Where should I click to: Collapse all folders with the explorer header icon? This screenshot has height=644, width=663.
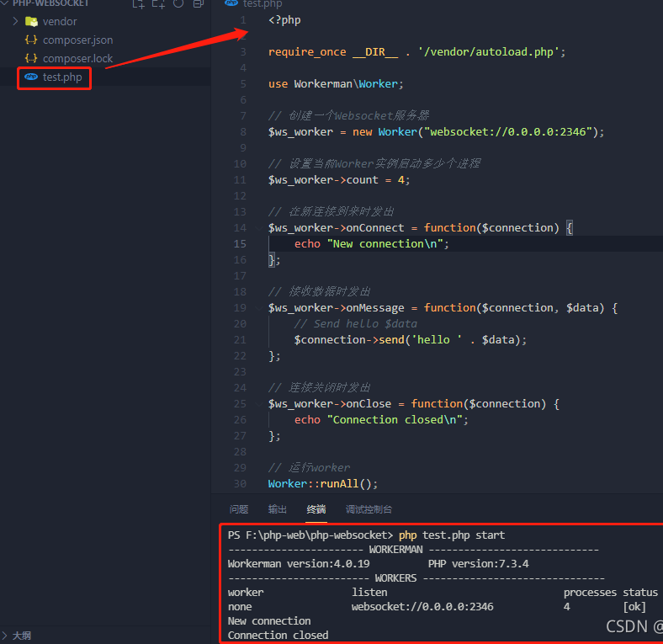coord(199,3)
